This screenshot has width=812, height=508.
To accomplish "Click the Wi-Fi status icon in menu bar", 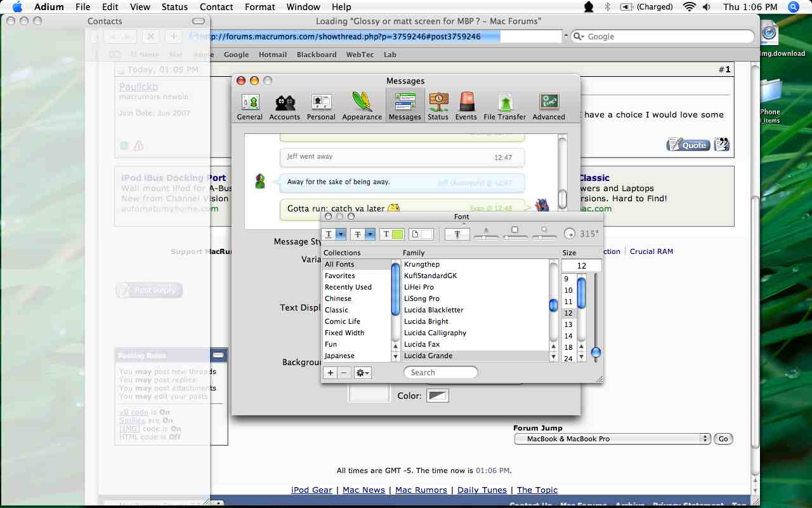I will coord(689,7).
